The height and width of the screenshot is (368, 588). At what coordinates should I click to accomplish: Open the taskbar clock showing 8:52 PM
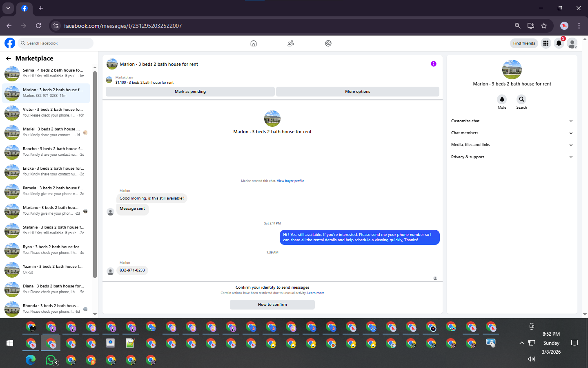(x=551, y=343)
